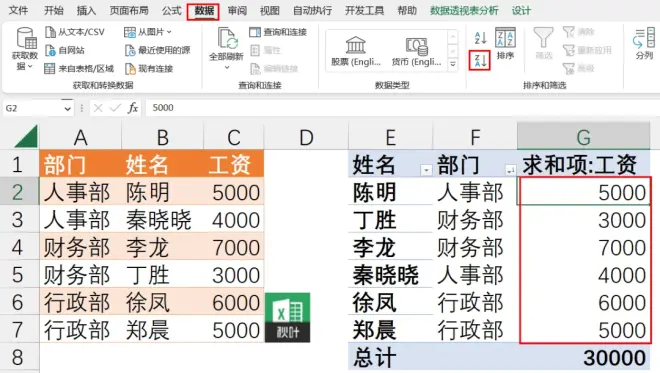
Task: Click pivot cell 秦晓晓 in column E
Action: click(390, 275)
